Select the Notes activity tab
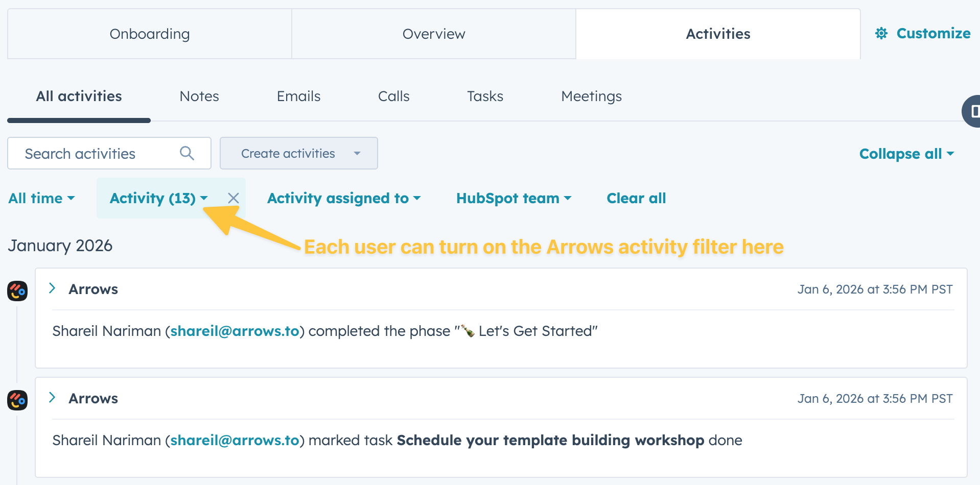This screenshot has width=980, height=485. 199,96
